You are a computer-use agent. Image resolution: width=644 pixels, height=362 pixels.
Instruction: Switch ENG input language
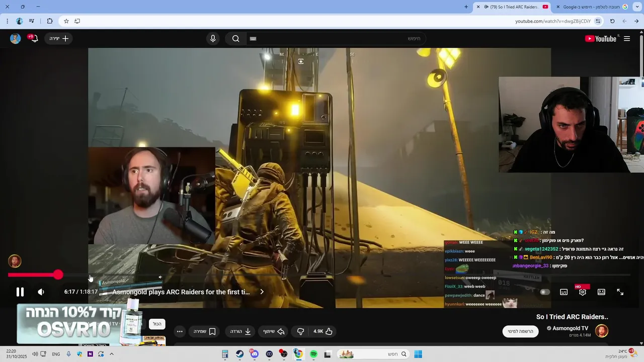tap(56, 354)
